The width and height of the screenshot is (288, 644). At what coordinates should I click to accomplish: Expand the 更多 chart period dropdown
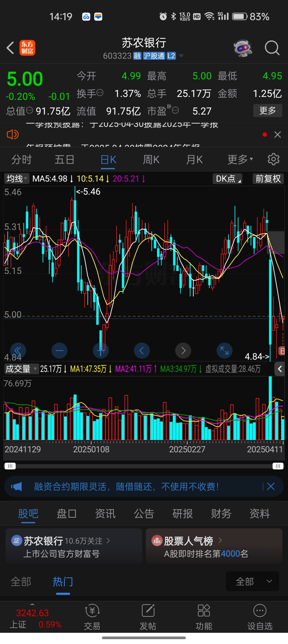pyautogui.click(x=240, y=159)
